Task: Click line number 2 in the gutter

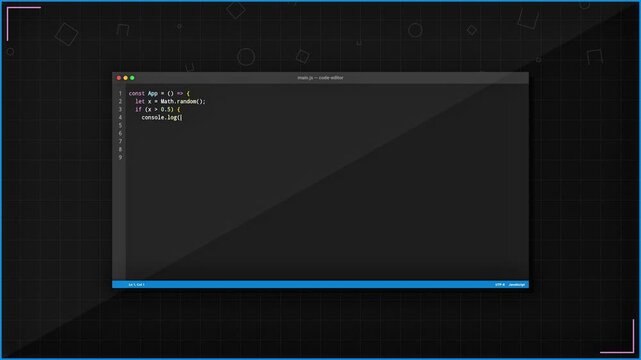Action: pos(120,101)
